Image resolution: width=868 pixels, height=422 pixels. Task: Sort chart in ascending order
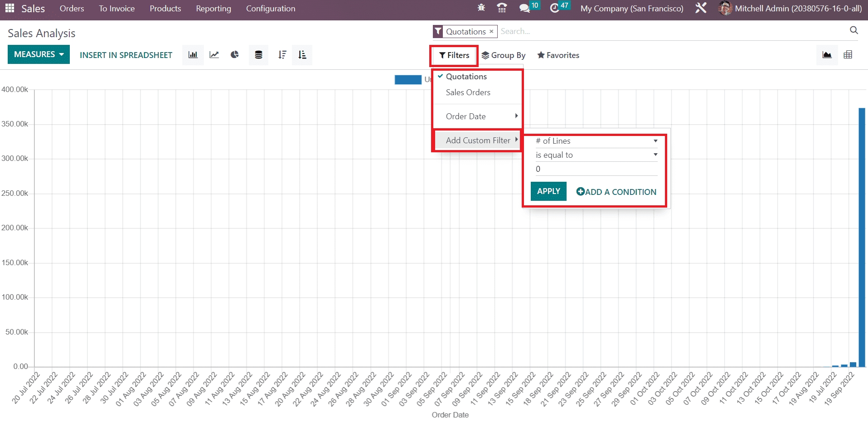302,55
